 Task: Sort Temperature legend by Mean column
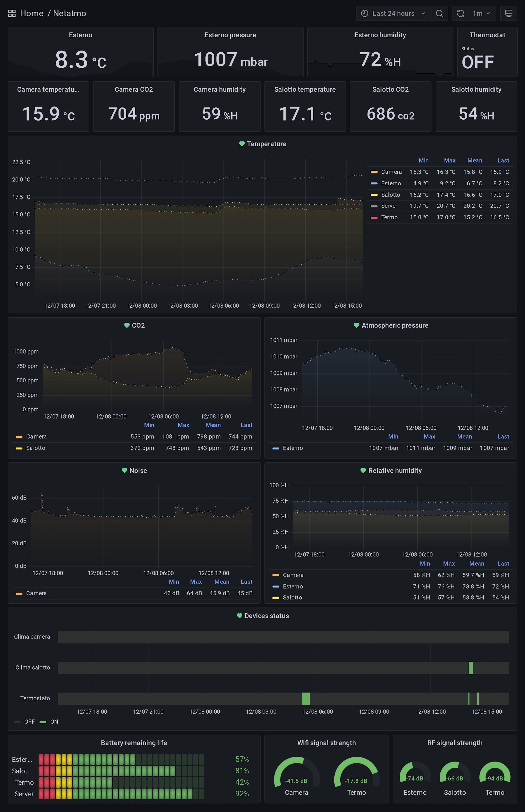(475, 160)
